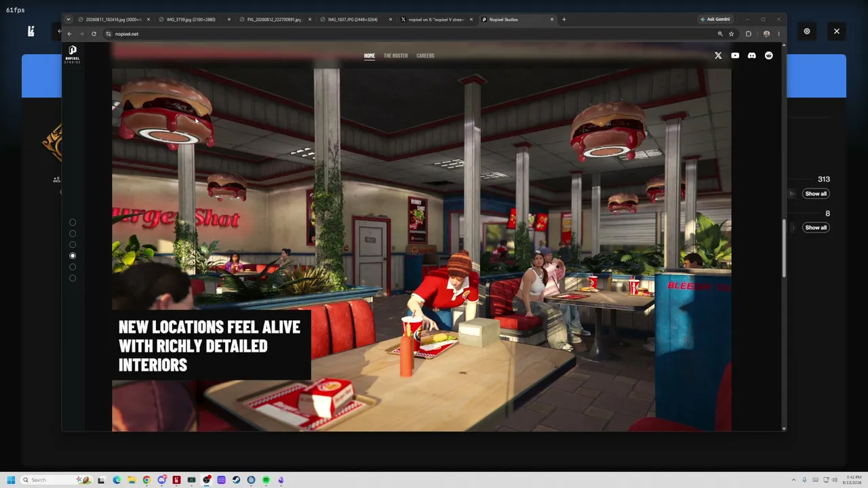Select the sixth slide indicator dot
This screenshot has width=868, height=488.
tap(73, 278)
